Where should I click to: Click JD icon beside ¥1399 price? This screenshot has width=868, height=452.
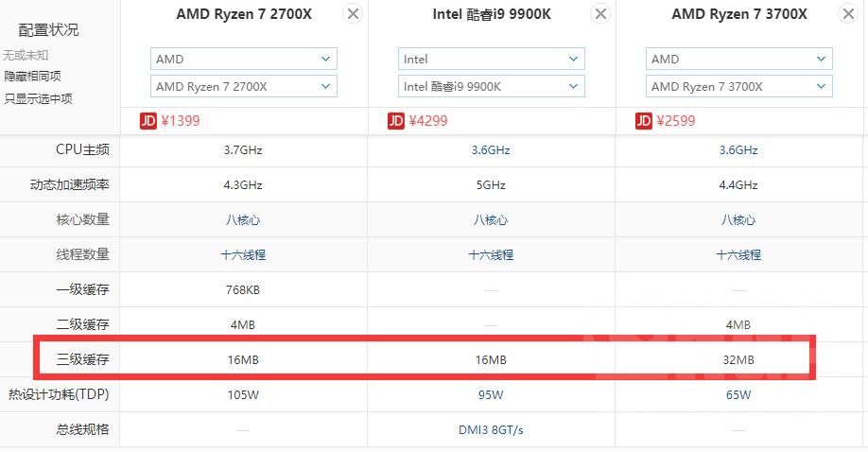148,121
